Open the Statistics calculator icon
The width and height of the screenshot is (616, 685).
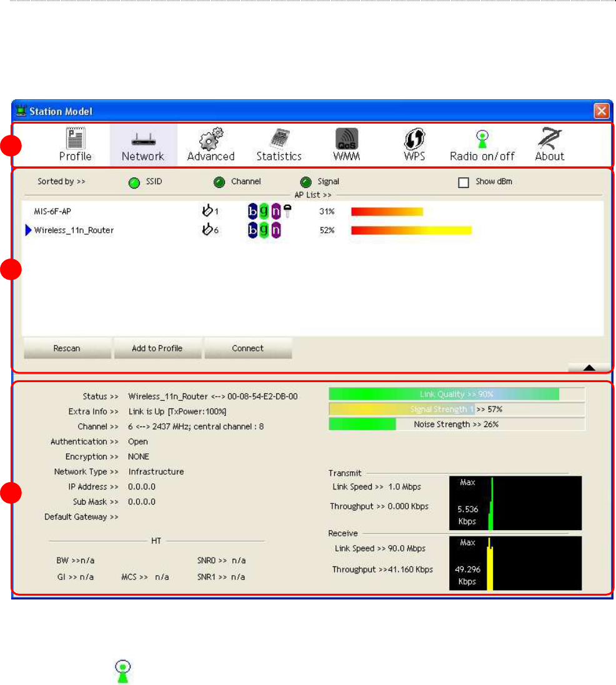click(279, 139)
